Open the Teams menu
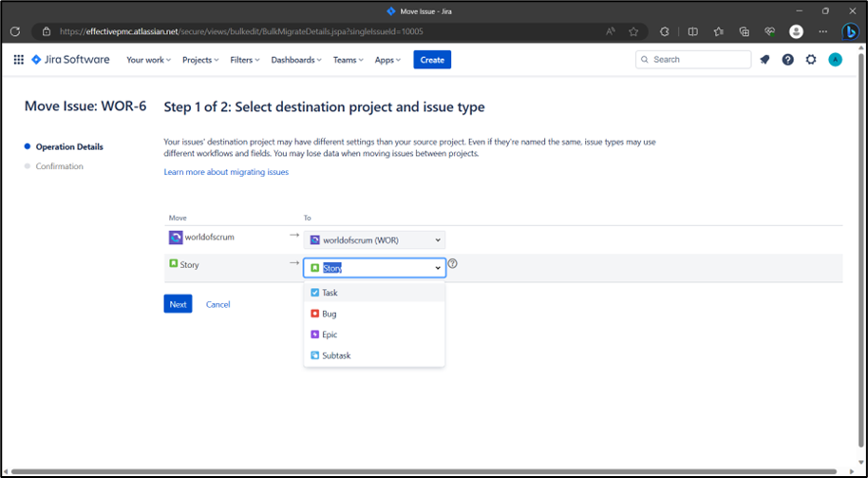This screenshot has width=868, height=478. (348, 60)
